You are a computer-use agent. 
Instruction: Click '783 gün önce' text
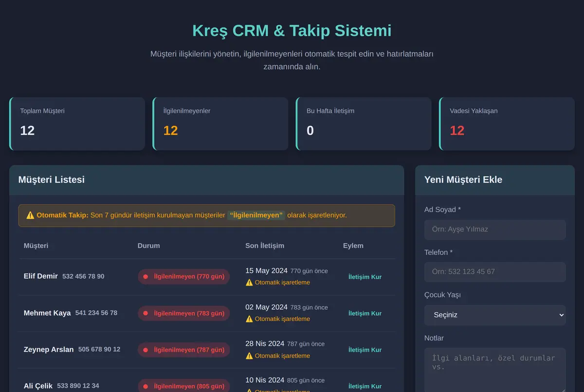point(309,307)
